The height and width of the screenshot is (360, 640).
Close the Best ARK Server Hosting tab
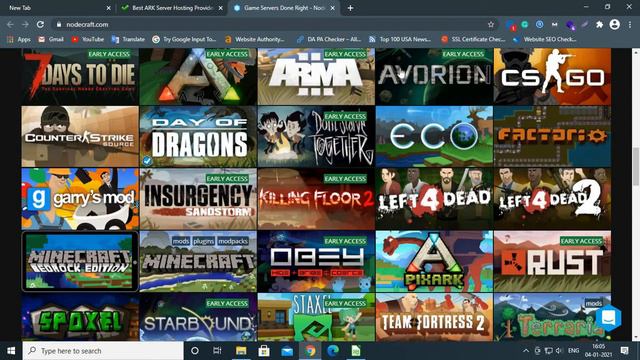point(220,8)
